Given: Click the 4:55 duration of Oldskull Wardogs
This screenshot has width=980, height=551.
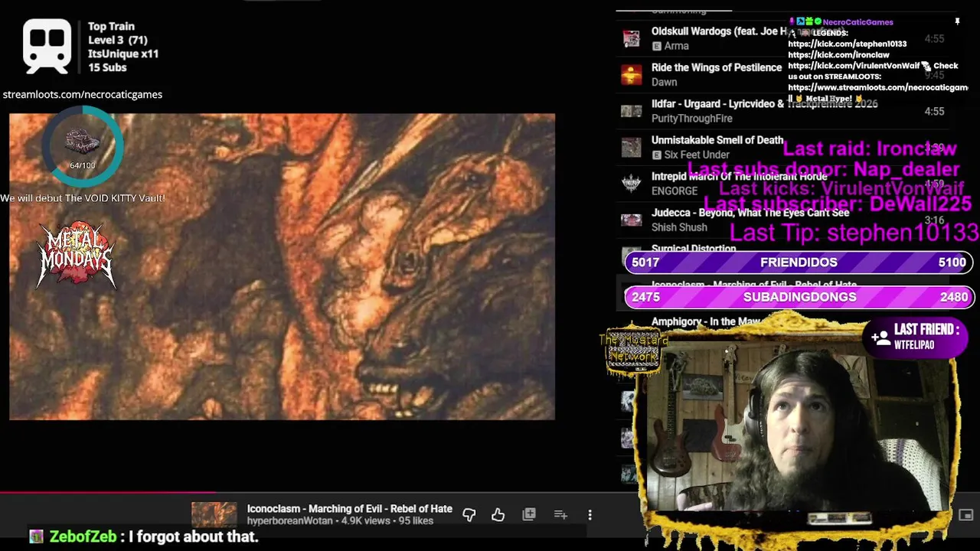Looking at the screenshot, I should (x=934, y=38).
